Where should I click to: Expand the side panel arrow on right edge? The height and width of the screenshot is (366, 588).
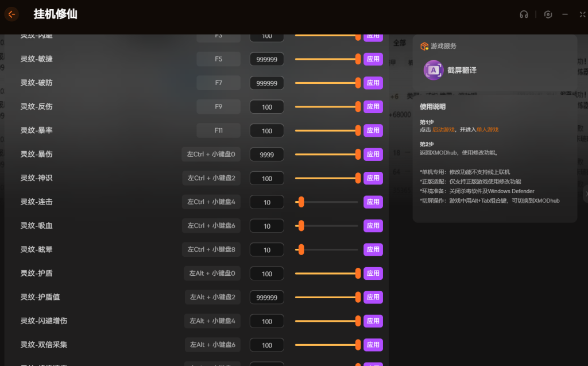pos(586,194)
